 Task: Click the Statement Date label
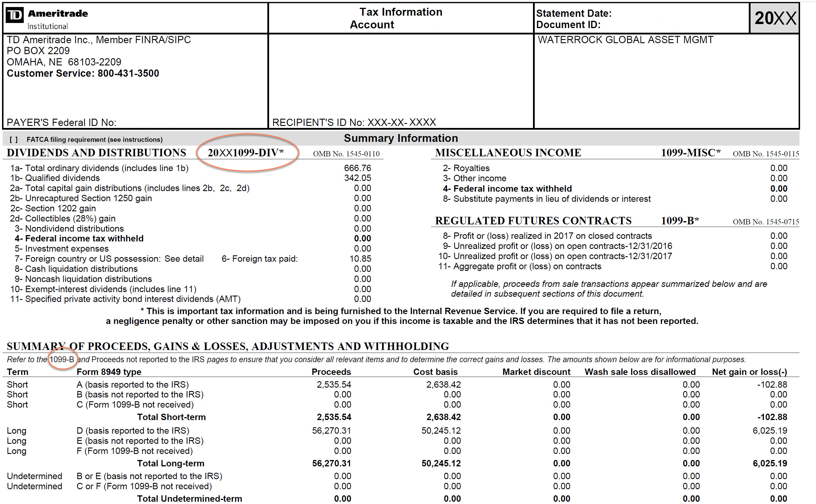pos(573,13)
